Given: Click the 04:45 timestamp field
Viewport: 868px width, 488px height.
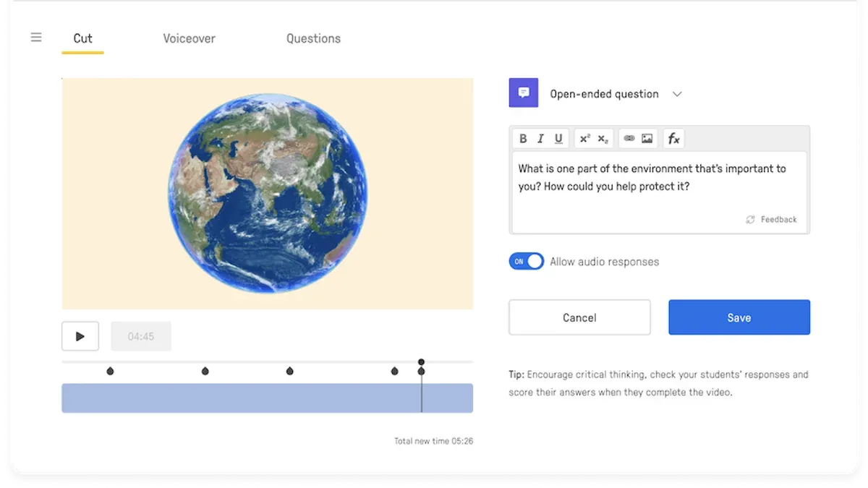Looking at the screenshot, I should click(x=141, y=336).
